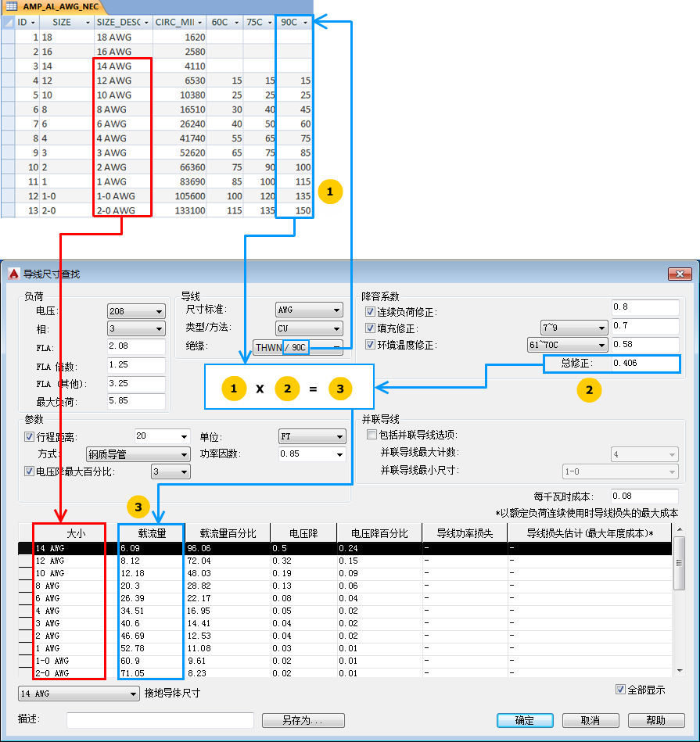Open the 90C column filter arrow

[305, 23]
